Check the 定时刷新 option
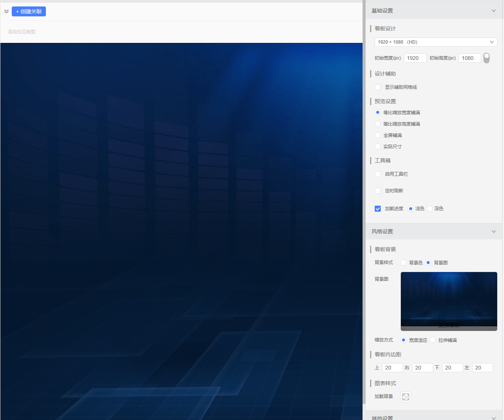This screenshot has width=504, height=420. pyautogui.click(x=378, y=191)
